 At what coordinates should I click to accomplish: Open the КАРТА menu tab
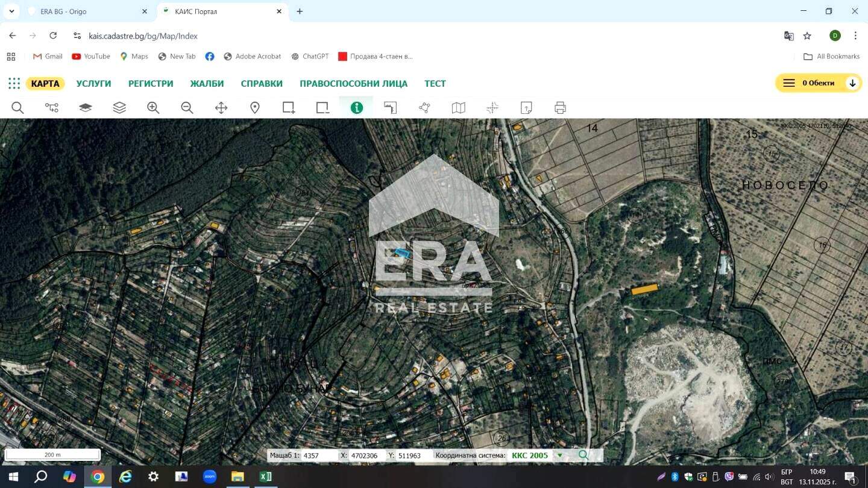coord(45,83)
